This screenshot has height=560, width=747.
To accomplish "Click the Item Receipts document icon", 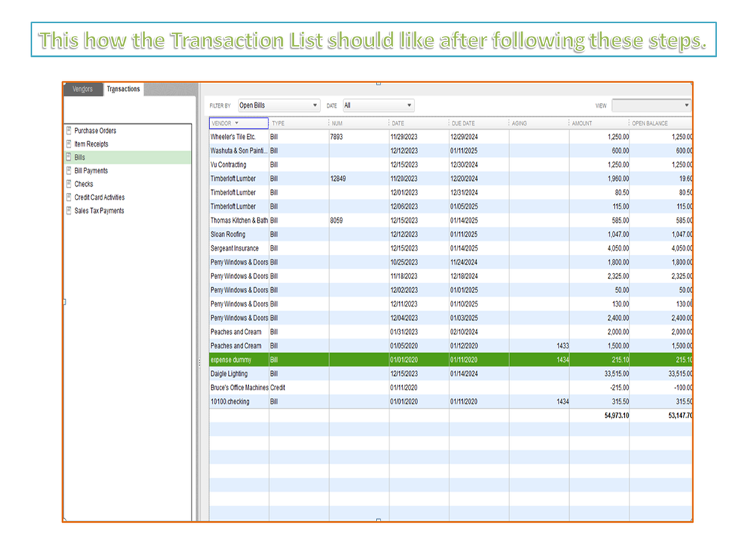I will [x=69, y=144].
